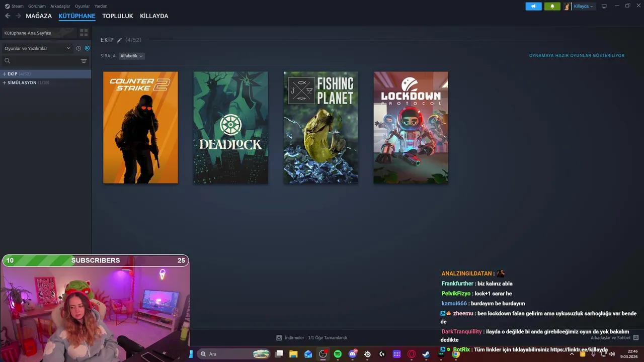Open Spotify from the Windows taskbar

[338, 354]
